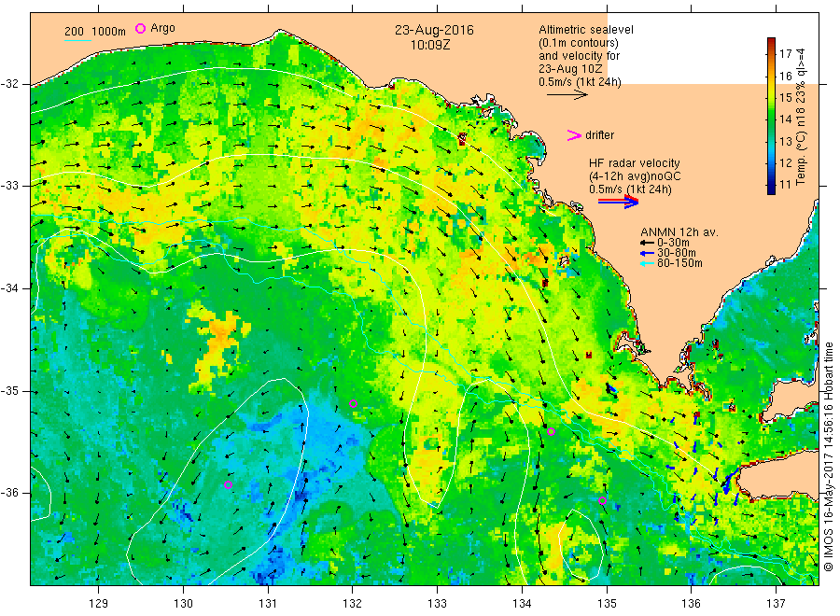Click the cyan line under the 200 label

(77, 40)
